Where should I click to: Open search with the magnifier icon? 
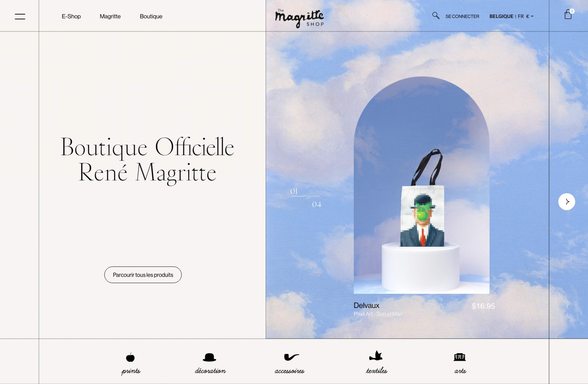tap(436, 16)
